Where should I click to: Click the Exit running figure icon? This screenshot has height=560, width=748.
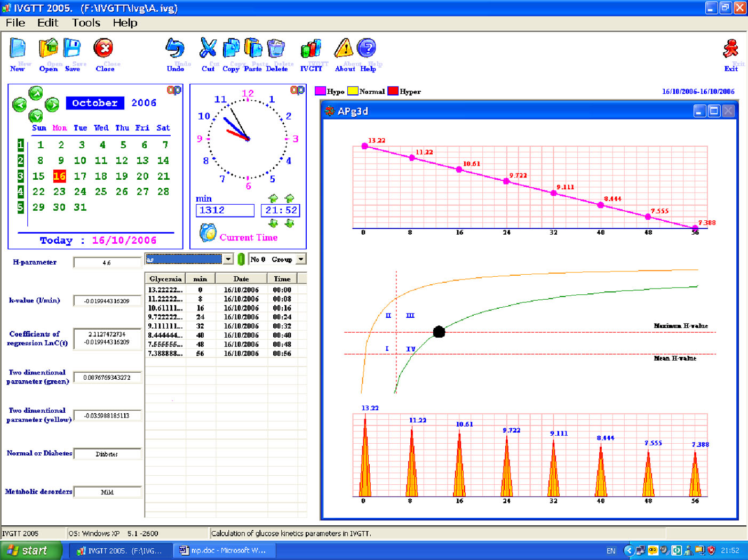pos(730,49)
